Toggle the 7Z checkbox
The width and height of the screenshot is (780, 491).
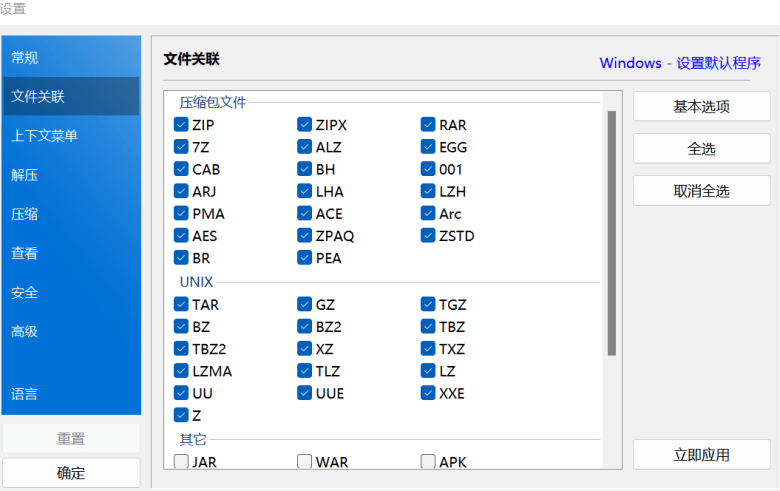pyautogui.click(x=181, y=147)
